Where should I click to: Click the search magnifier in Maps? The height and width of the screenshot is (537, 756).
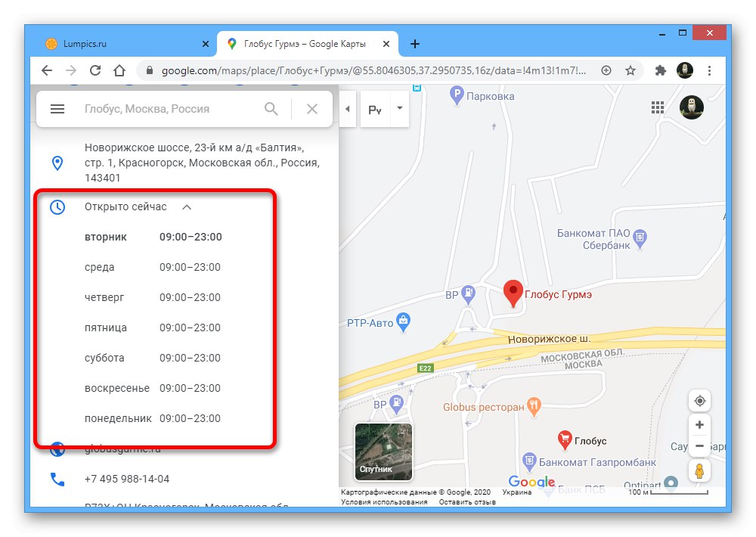271,109
